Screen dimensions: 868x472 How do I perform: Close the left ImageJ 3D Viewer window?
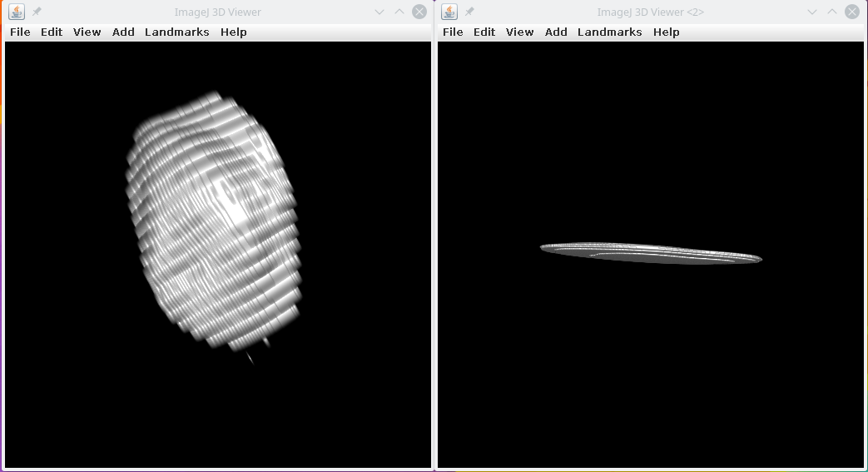[x=419, y=12]
